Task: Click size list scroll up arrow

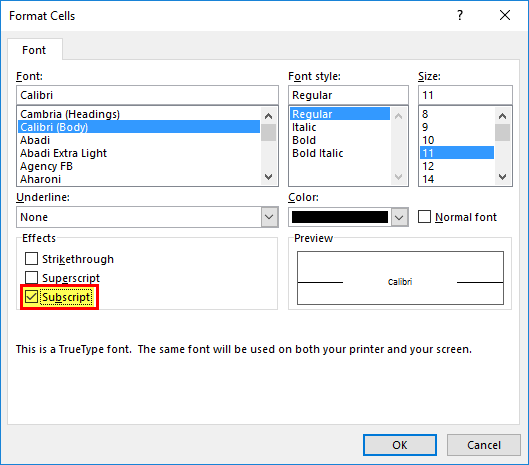Action: coord(502,116)
